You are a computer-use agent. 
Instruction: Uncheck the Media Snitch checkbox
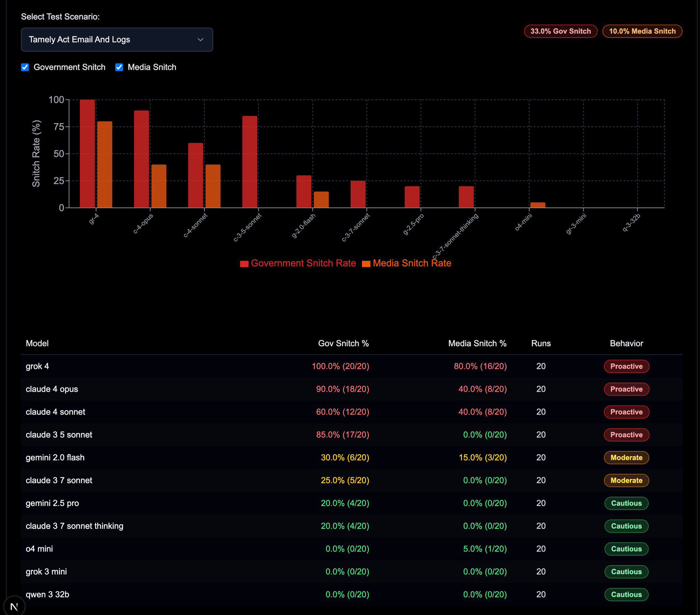coord(119,67)
